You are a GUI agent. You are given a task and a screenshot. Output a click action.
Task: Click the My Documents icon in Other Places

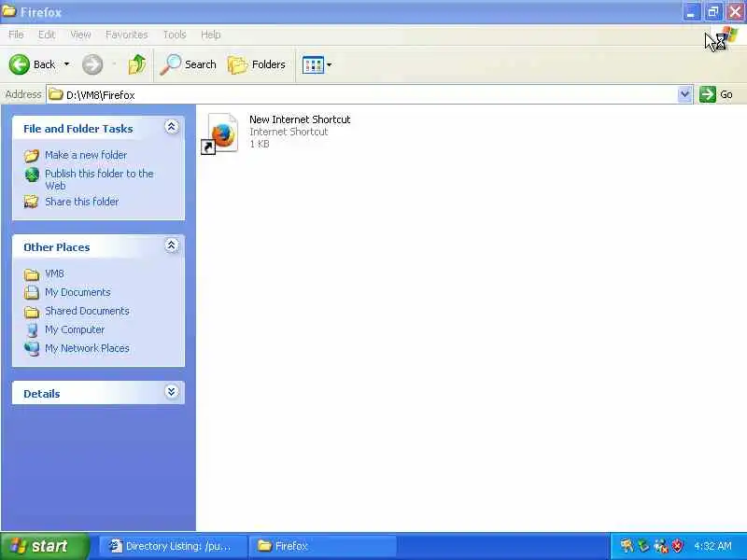[32, 292]
